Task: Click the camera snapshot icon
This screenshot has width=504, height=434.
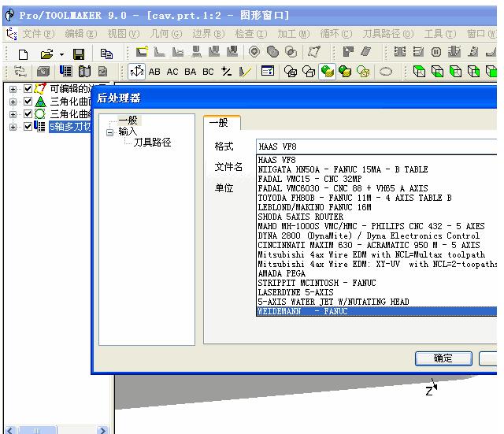Action: (43, 72)
